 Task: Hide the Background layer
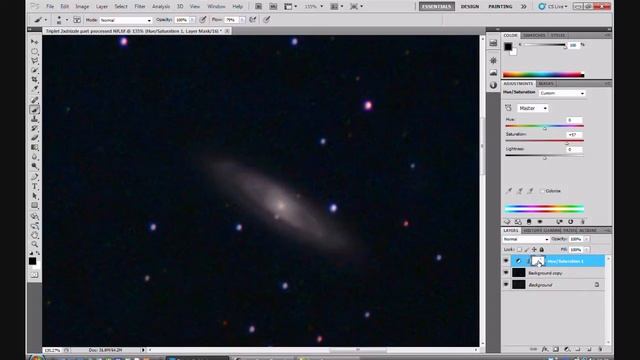click(x=506, y=284)
